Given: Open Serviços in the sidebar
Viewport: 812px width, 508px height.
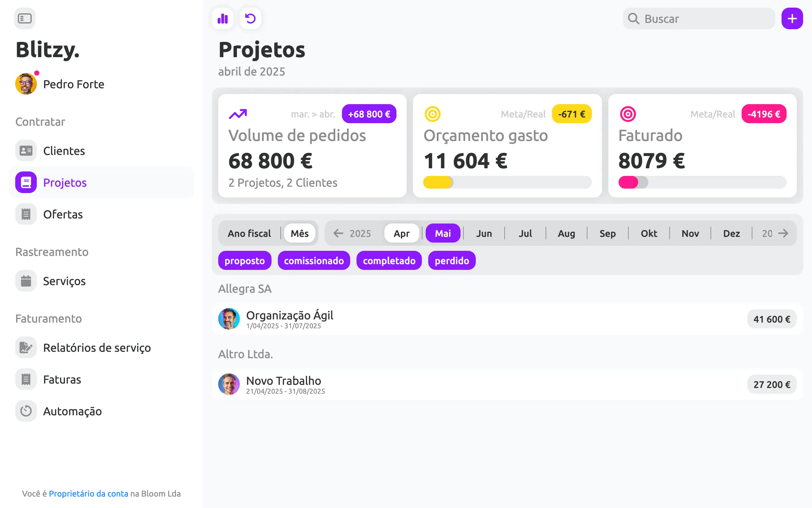Looking at the screenshot, I should pyautogui.click(x=101, y=281).
